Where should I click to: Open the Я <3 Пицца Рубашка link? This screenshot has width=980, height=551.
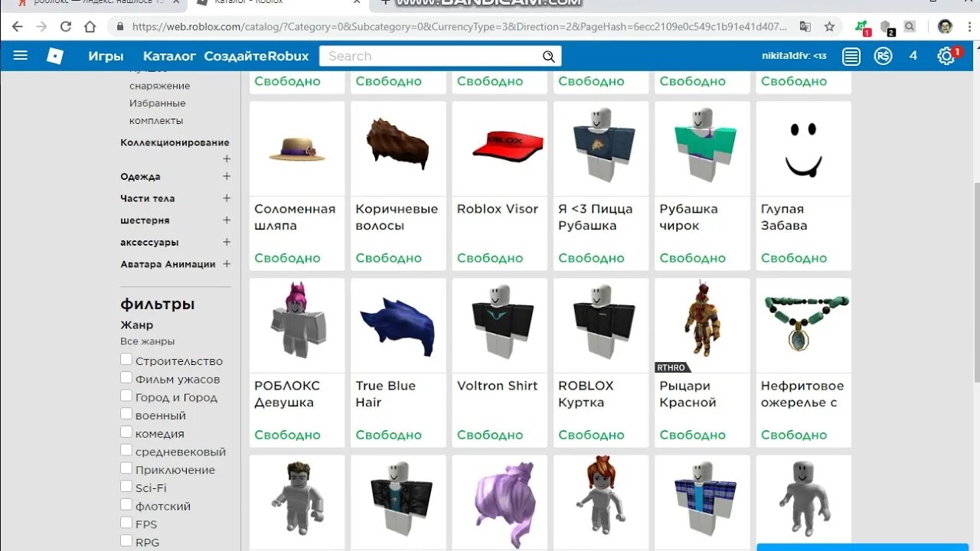click(596, 217)
